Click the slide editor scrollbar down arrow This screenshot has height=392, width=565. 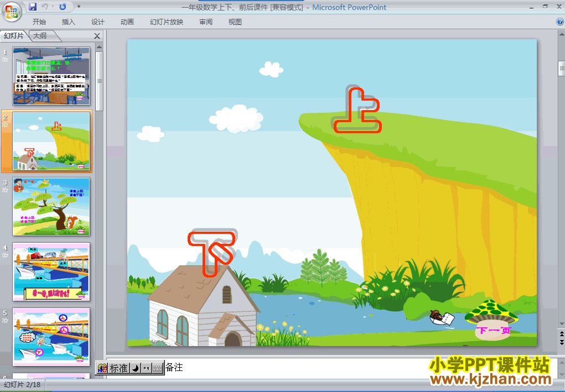pyautogui.click(x=561, y=323)
